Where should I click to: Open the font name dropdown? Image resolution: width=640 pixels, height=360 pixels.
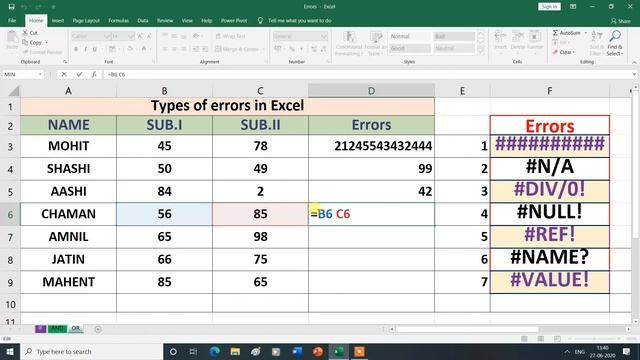click(x=107, y=36)
